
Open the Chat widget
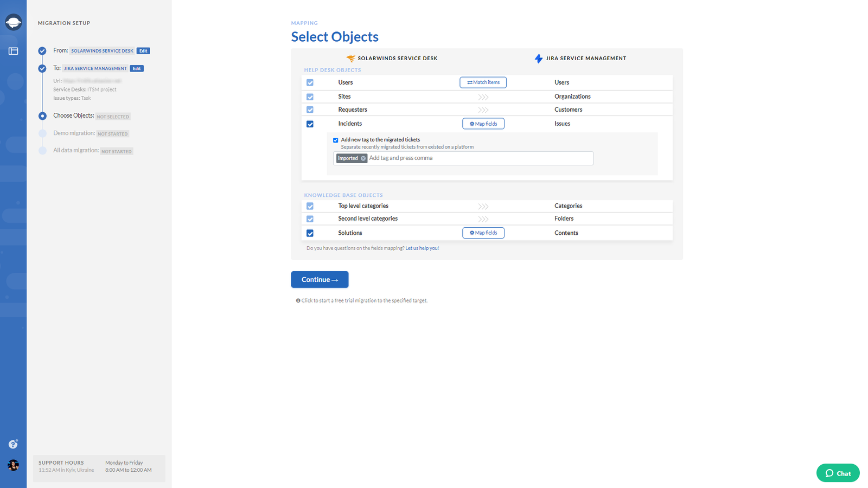click(x=838, y=473)
